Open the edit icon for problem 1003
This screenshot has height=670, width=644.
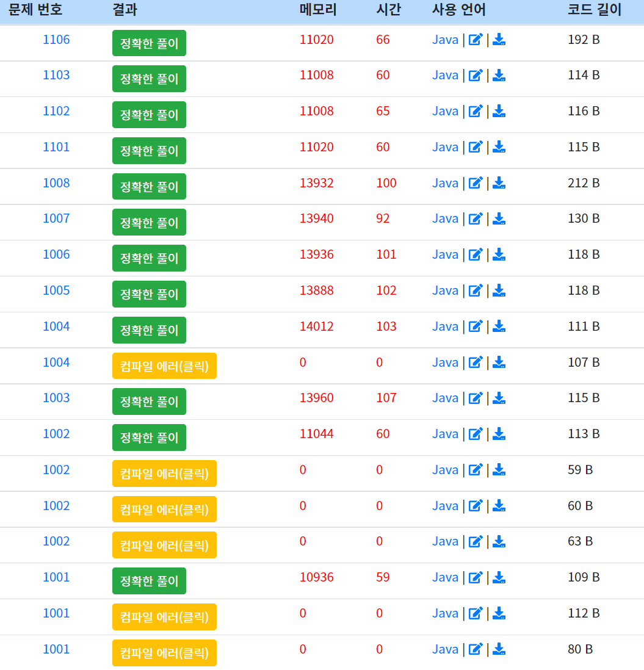tap(476, 398)
